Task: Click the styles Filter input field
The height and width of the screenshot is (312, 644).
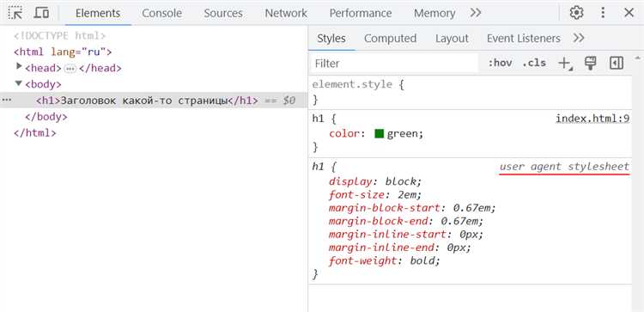Action: 394,64
